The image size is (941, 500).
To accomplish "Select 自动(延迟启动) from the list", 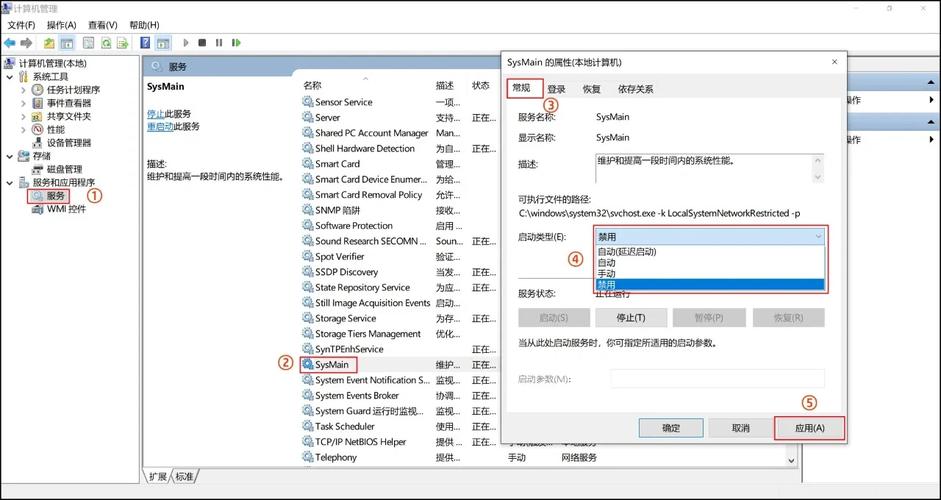I will tap(627, 251).
